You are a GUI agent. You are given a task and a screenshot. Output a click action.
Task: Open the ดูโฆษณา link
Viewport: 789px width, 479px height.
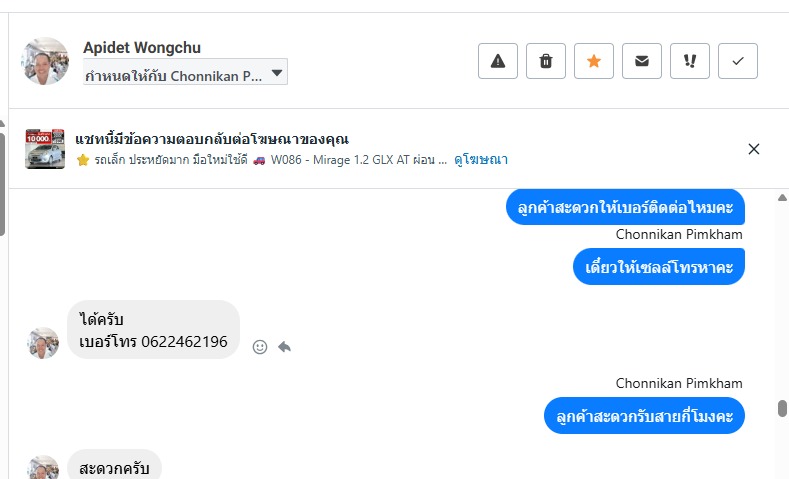[x=481, y=159]
